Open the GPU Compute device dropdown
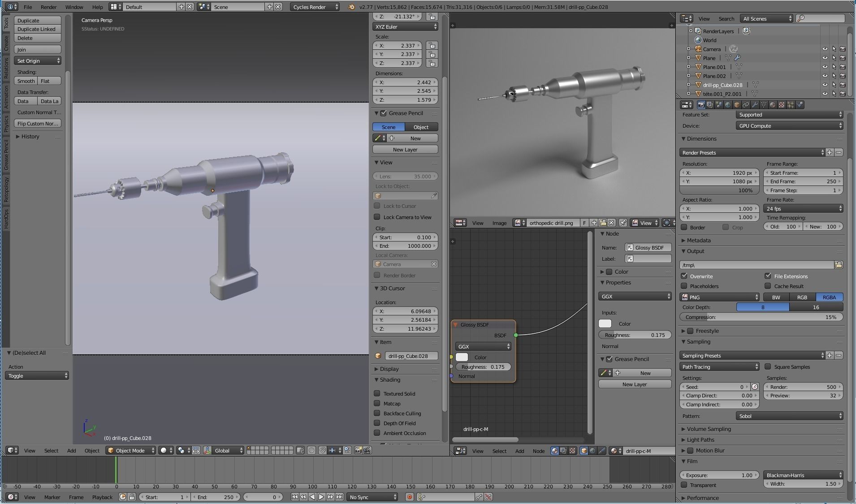Screen dimensions: 856x504 point(789,126)
